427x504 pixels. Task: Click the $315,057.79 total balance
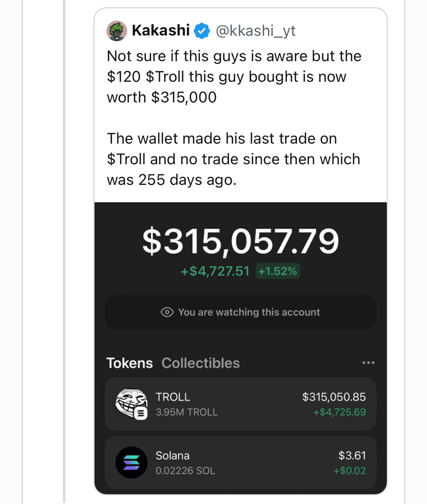click(241, 241)
